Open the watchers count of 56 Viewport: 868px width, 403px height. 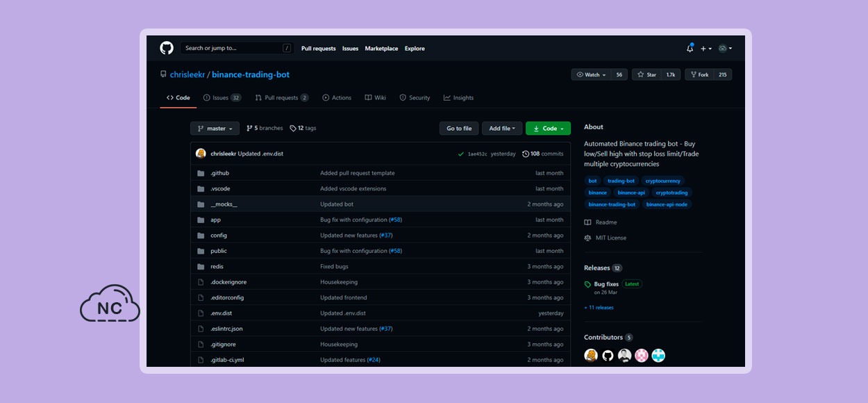(619, 74)
